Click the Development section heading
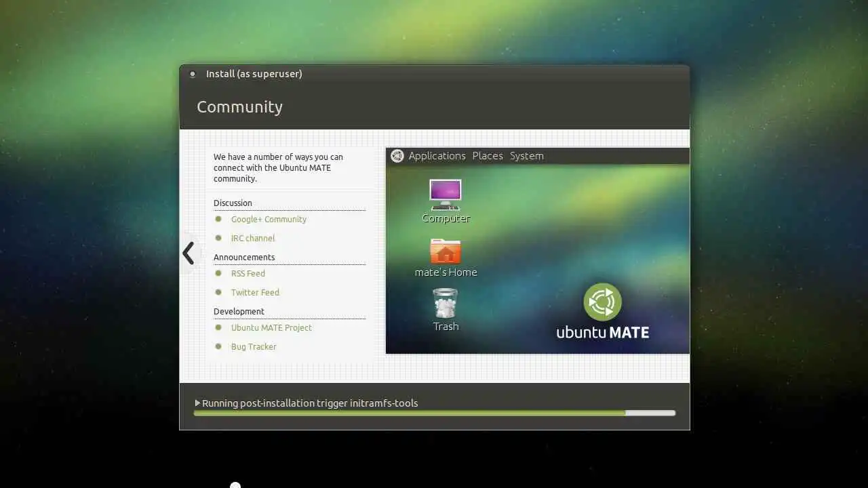868x488 pixels. coord(239,312)
